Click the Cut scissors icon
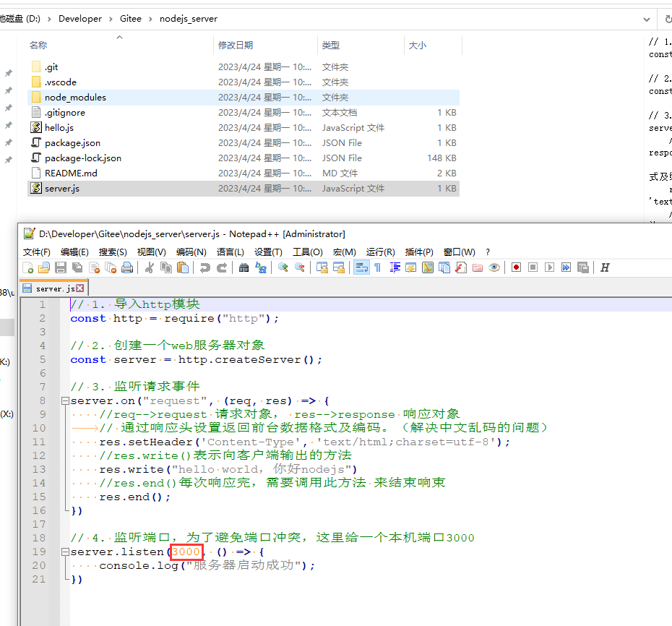Screen dimensions: 672x626 click(x=150, y=267)
